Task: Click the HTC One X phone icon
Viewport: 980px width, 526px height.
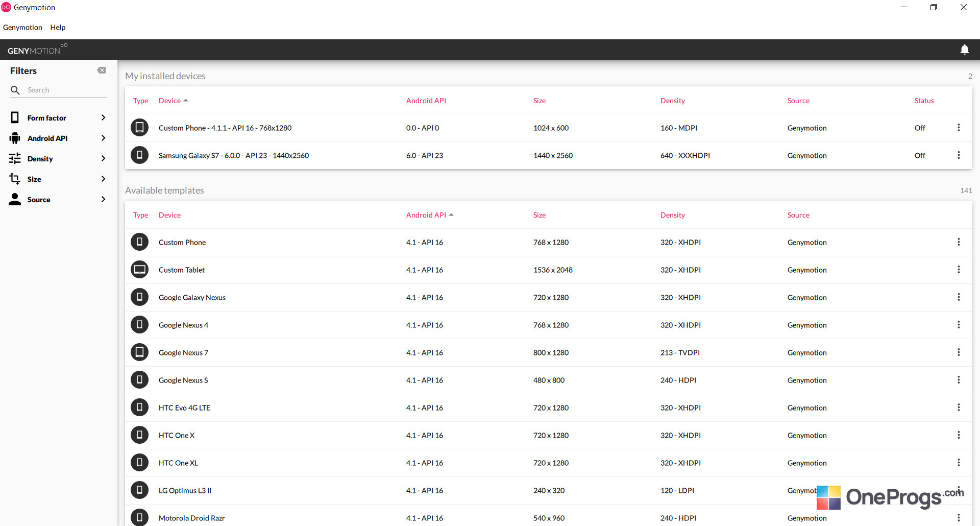Action: (139, 435)
